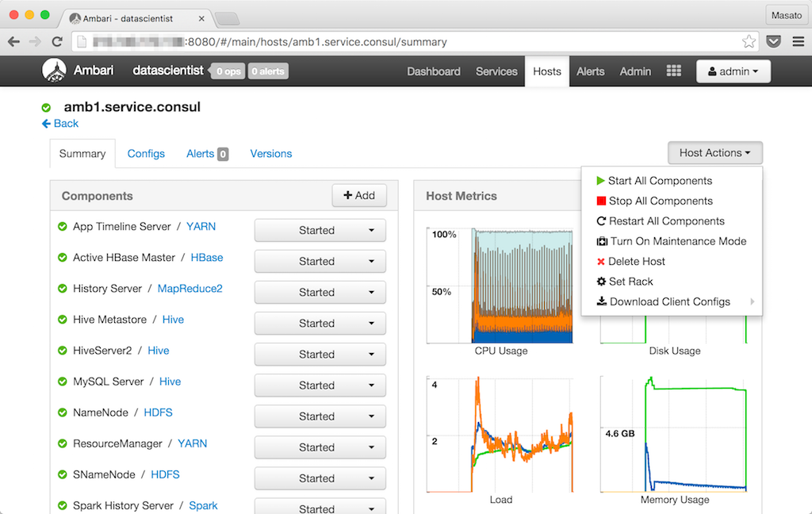Open App Timeline Server Started dropdown
The image size is (812, 514).
click(x=320, y=230)
